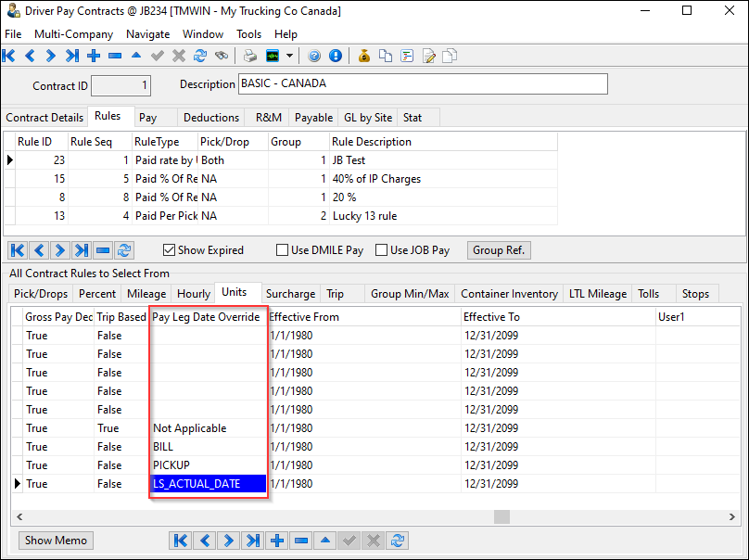Click the plus icon in the bottom navigator
This screenshot has height=560, width=749.
[x=277, y=541]
